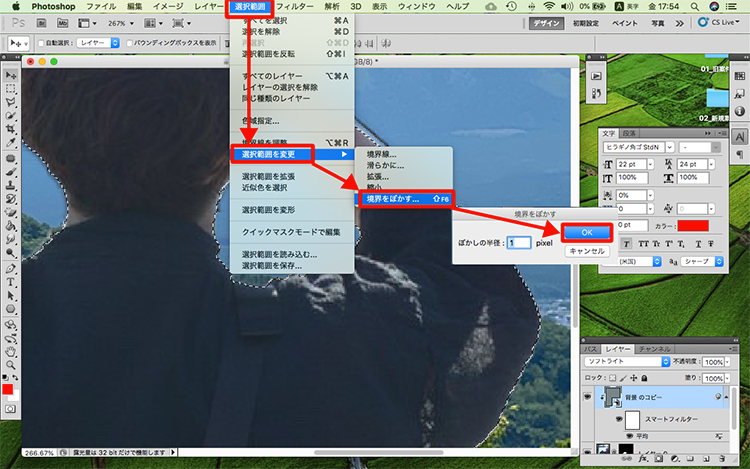The image size is (750, 469).
Task: Launch Bridge from the options bar
Action: pos(42,23)
